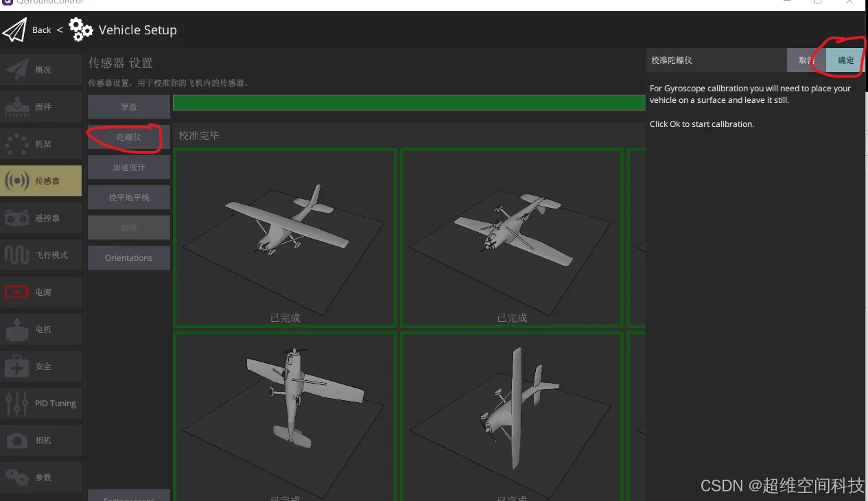868x501 pixels.
Task: Click the camera icon
Action: pyautogui.click(x=16, y=440)
